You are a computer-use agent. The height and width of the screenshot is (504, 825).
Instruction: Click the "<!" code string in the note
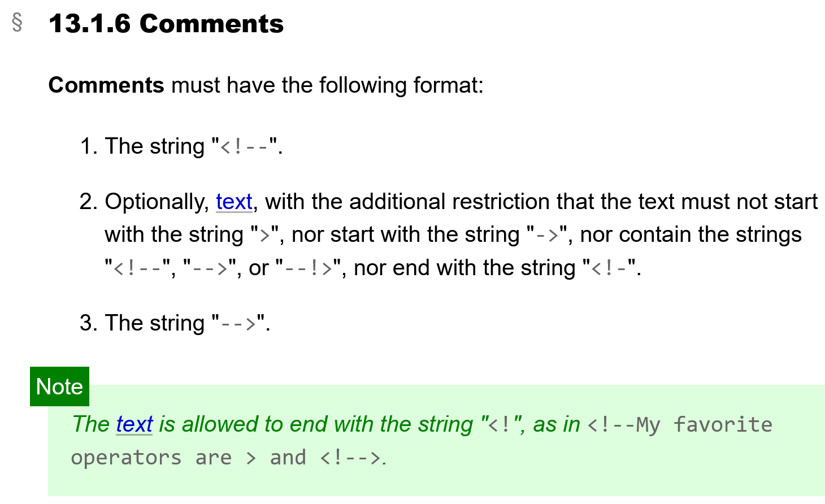pos(500,425)
